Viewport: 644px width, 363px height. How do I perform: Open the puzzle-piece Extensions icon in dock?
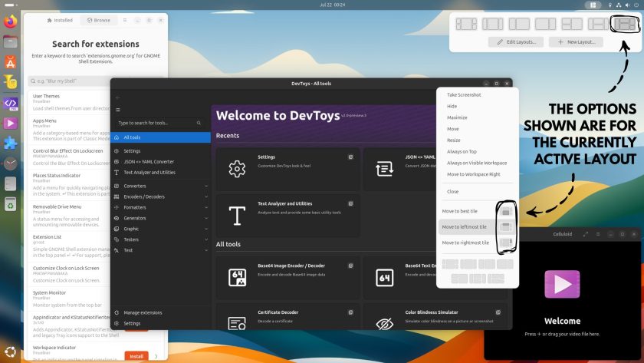[x=10, y=143]
